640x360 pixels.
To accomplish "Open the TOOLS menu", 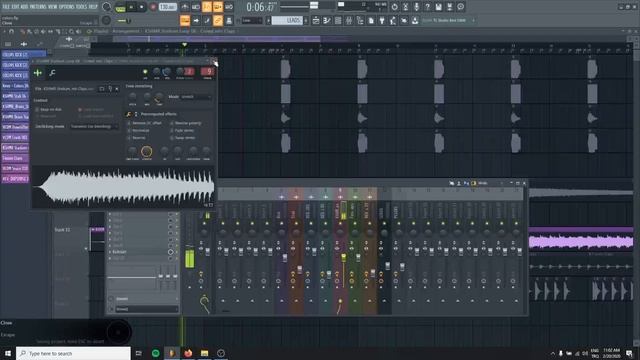I will 81,7.
